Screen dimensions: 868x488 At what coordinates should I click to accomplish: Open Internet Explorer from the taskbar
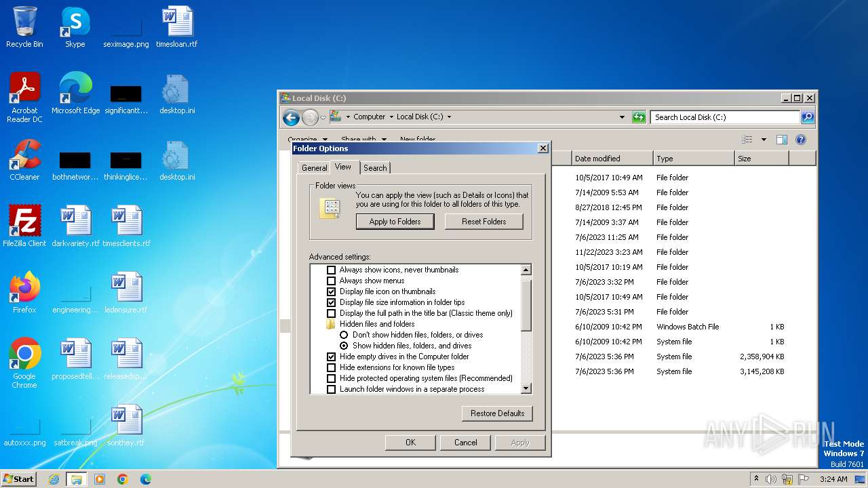(x=54, y=479)
